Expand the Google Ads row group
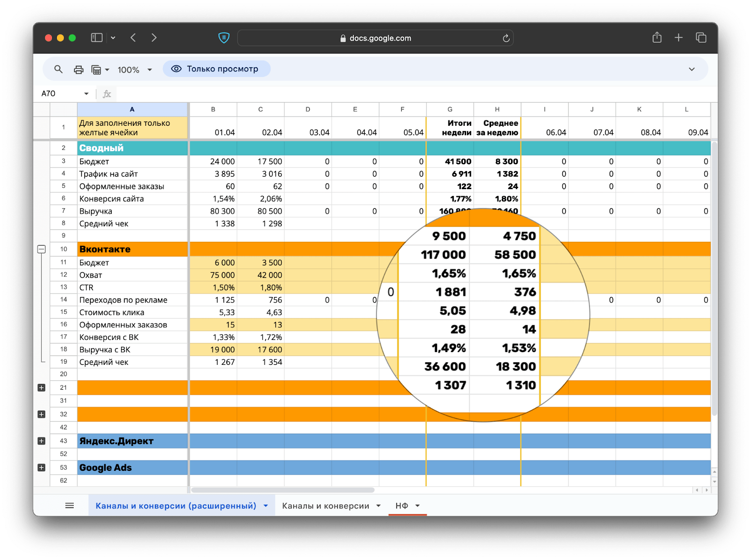The height and width of the screenshot is (560, 751). (41, 468)
